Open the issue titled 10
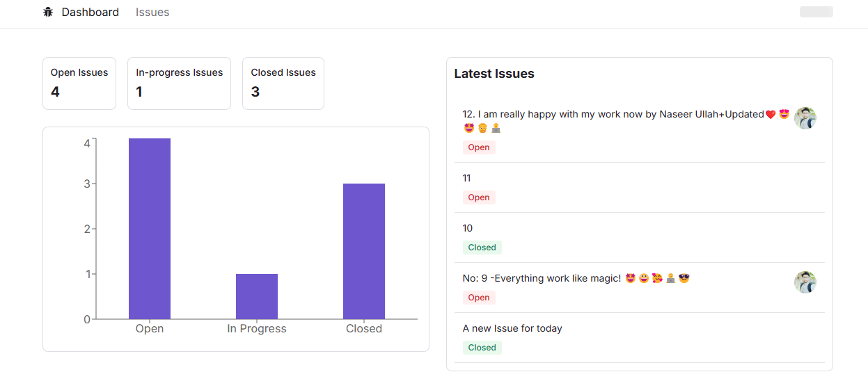 (x=468, y=229)
